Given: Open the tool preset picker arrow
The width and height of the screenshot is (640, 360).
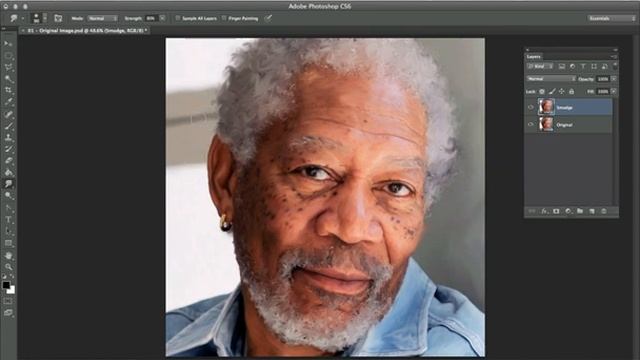Looking at the screenshot, I should click(22, 18).
